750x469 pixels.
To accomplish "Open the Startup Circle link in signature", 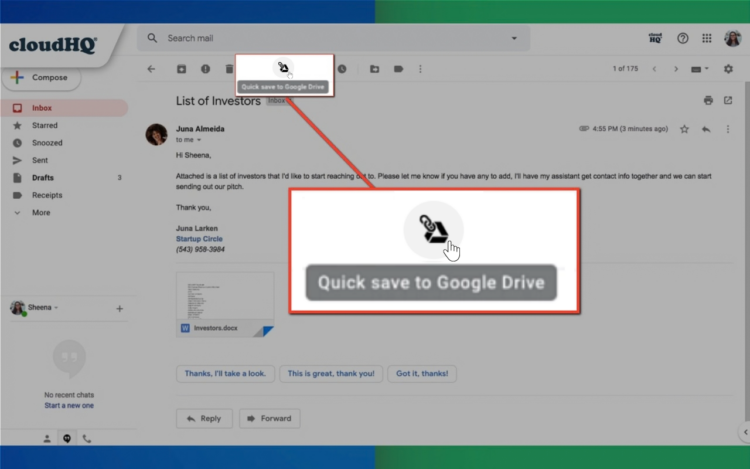I will point(199,239).
